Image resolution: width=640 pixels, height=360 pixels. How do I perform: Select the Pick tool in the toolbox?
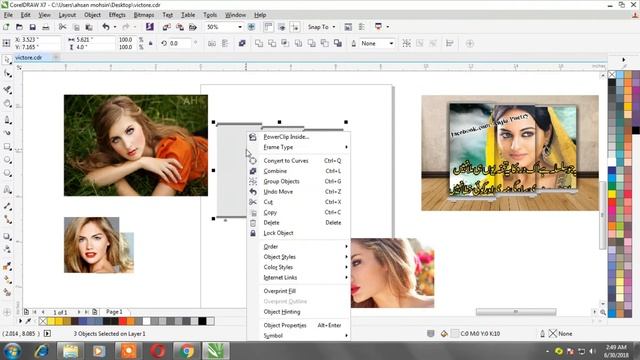click(7, 60)
